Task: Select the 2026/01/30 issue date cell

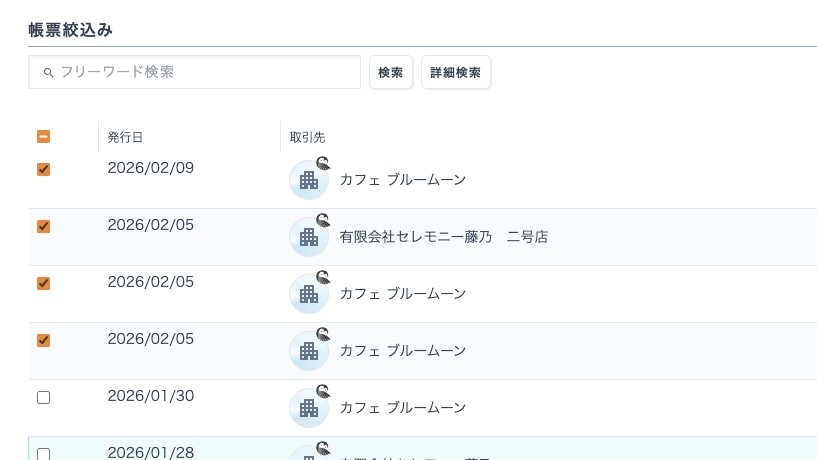Action: point(150,396)
